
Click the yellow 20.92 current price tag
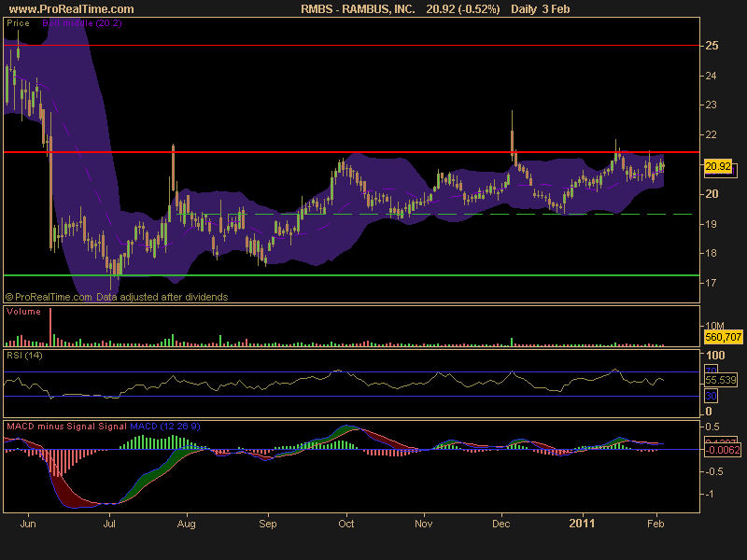718,166
